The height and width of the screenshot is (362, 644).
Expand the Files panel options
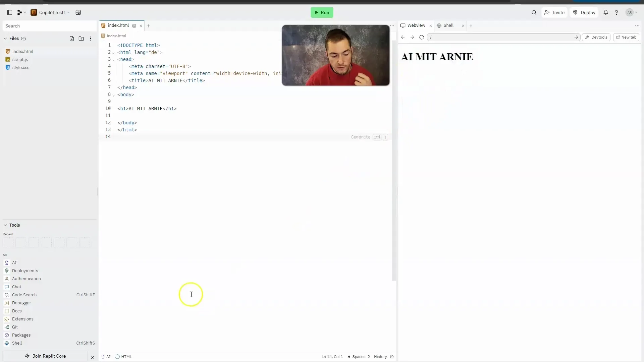(x=90, y=39)
